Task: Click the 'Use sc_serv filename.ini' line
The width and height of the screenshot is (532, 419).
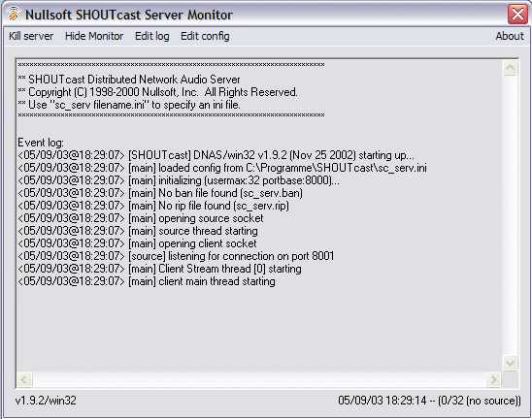Action: click(x=129, y=105)
